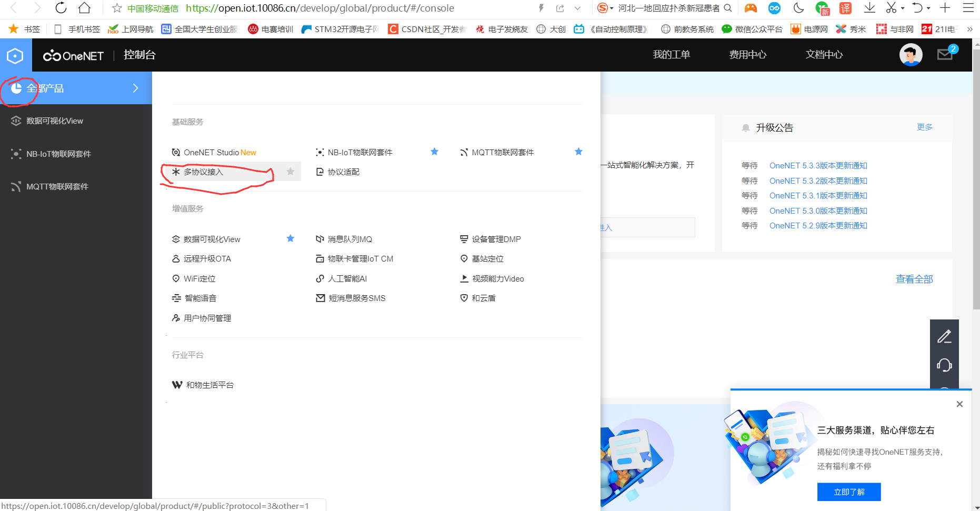Expand the 全部产品 sidebar arrow
The width and height of the screenshot is (980, 511).
point(135,88)
